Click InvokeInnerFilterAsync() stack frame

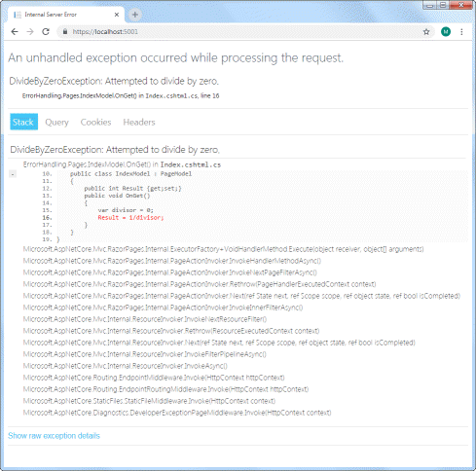(x=163, y=308)
